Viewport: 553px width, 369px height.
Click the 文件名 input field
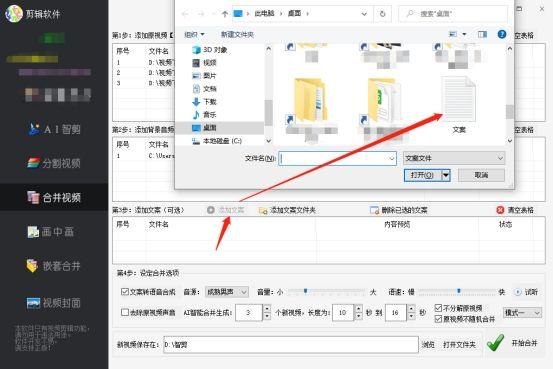click(x=338, y=159)
